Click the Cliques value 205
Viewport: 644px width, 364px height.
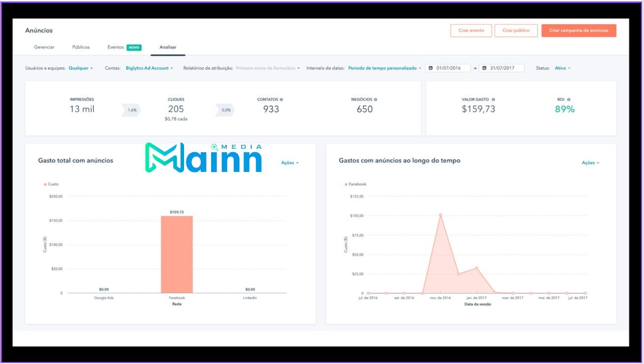coord(176,109)
